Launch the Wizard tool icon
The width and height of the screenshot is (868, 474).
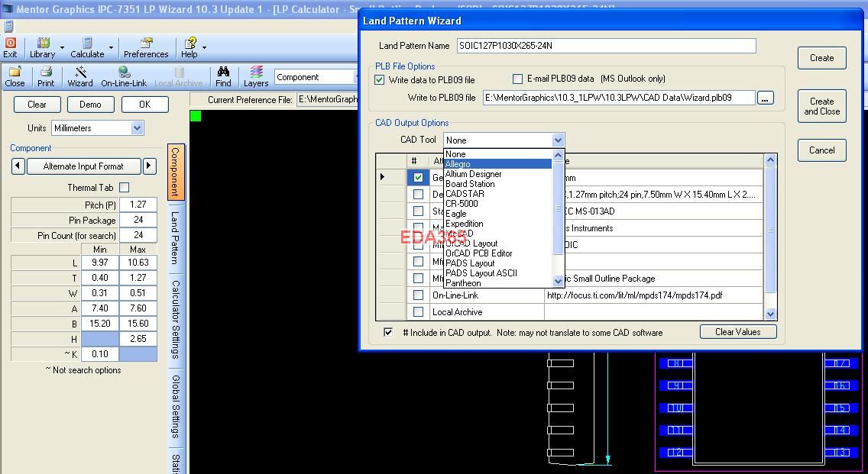80,77
